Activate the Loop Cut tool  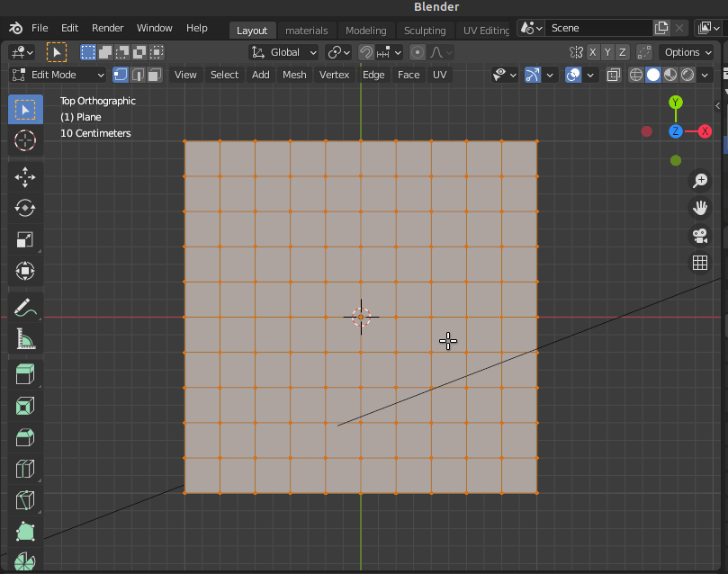pyautogui.click(x=25, y=469)
